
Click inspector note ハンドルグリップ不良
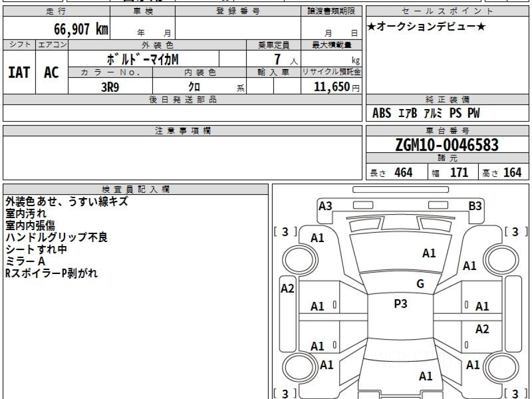click(57, 238)
